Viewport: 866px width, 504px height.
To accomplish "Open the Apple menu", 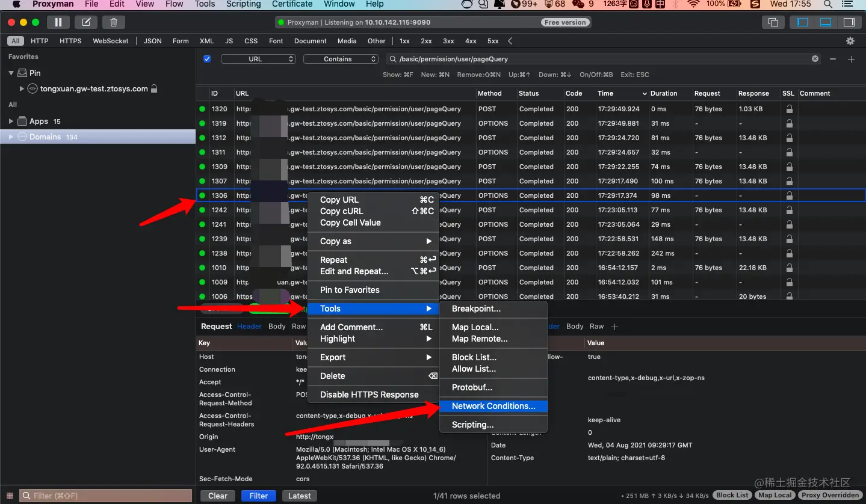I will [x=16, y=4].
